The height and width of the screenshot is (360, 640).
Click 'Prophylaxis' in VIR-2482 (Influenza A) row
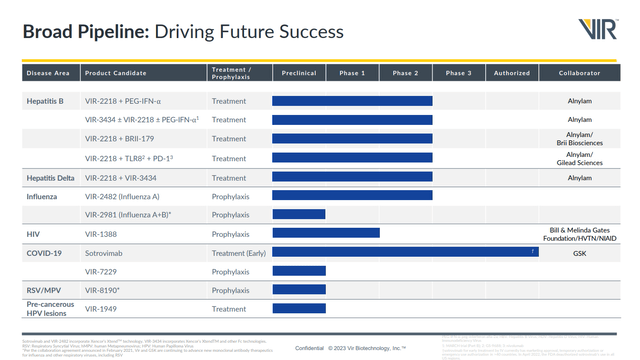[231, 197]
